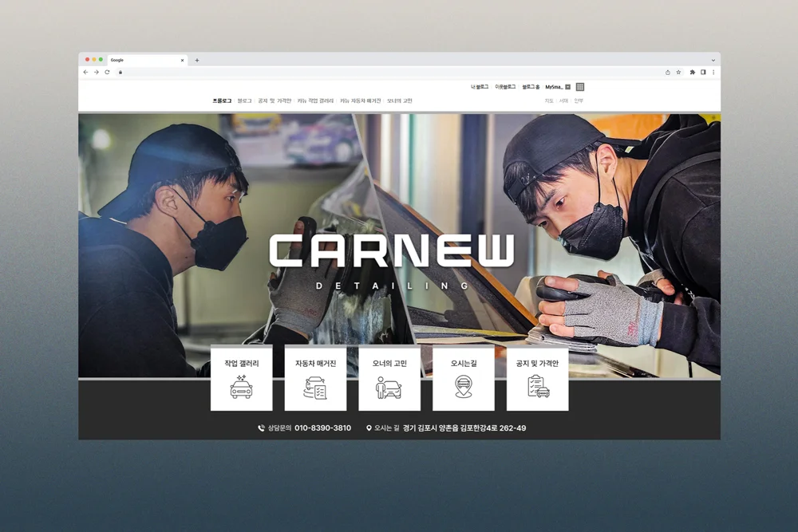This screenshot has width=798, height=532.
Task: Open the 카뉴 자동차 매거진 menu item
Action: 361,100
